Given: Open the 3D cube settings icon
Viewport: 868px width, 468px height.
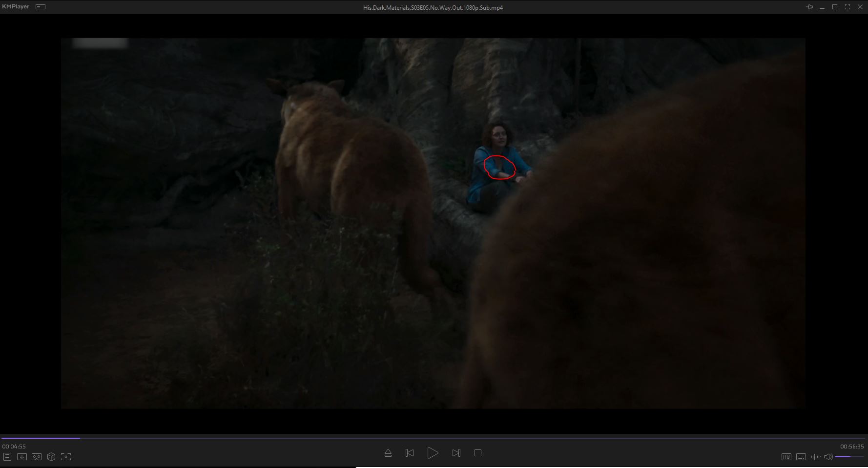Looking at the screenshot, I should 51,457.
